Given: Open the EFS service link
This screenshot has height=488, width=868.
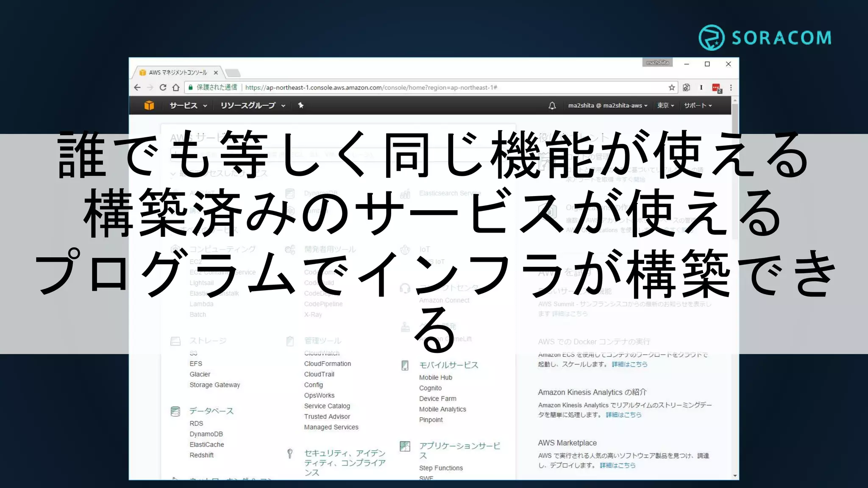Looking at the screenshot, I should pos(196,364).
